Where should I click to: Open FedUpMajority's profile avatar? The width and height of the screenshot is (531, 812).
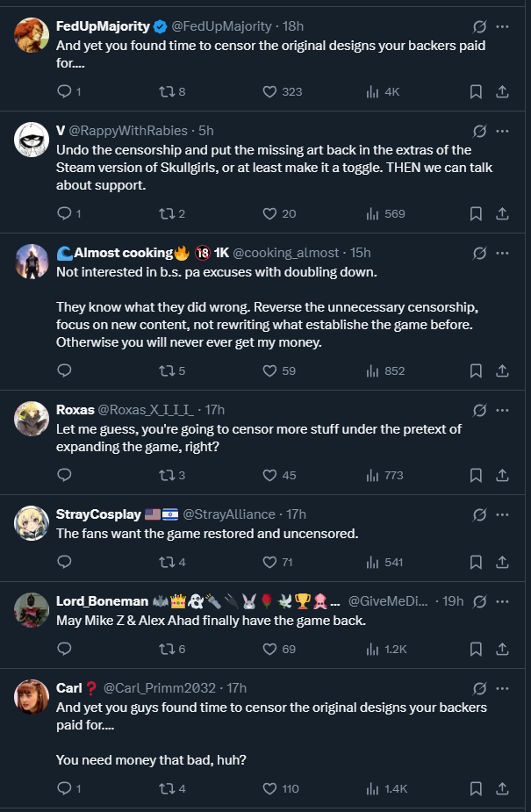pos(32,35)
